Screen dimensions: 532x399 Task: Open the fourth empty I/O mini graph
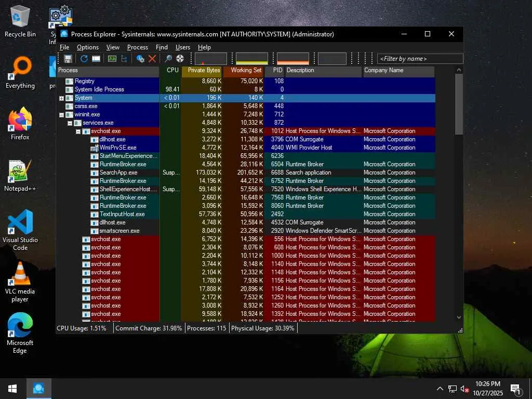332,59
